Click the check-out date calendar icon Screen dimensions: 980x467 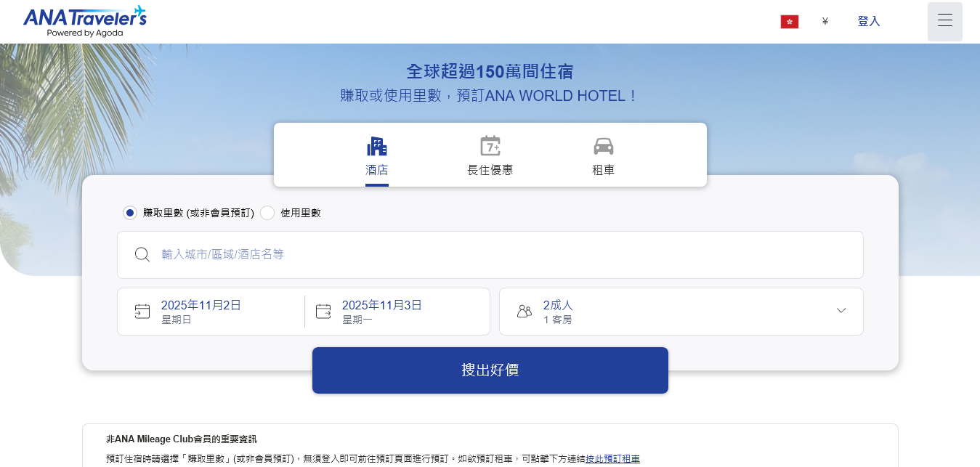point(323,310)
